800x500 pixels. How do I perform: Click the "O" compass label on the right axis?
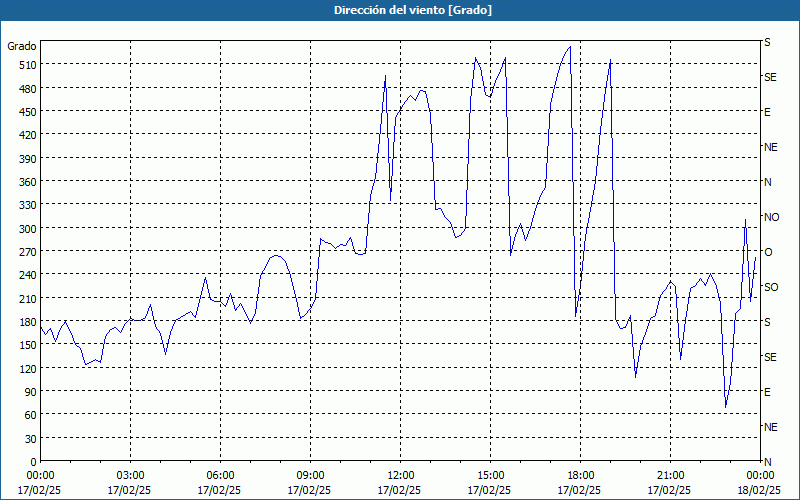(768, 252)
